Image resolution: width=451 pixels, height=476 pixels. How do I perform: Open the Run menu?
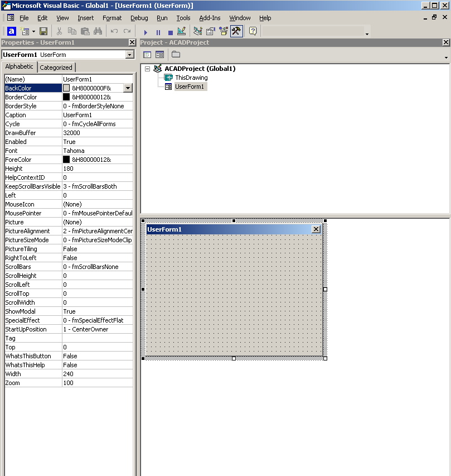tap(162, 18)
